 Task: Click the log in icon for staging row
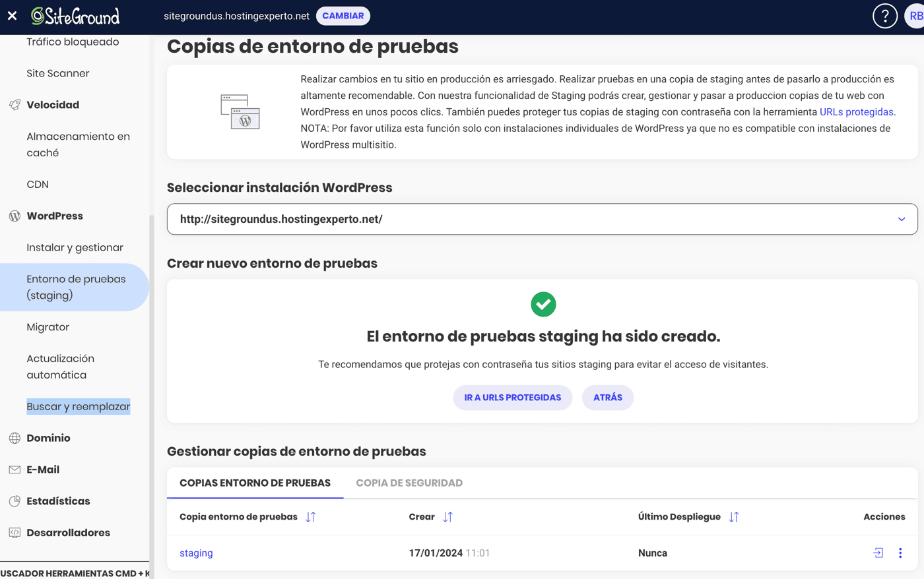coord(878,553)
